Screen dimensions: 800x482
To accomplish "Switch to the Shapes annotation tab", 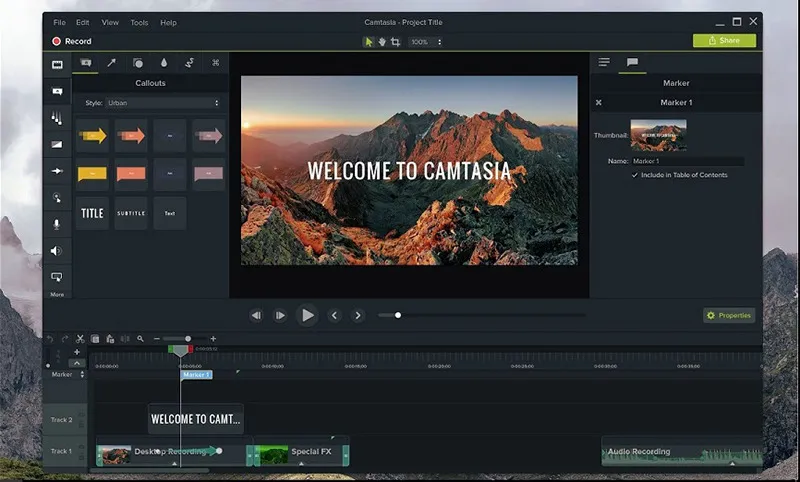I will point(138,63).
